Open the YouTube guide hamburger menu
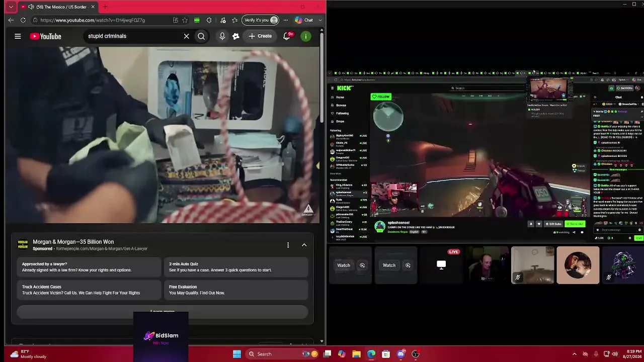The width and height of the screenshot is (644, 362). coord(18,36)
